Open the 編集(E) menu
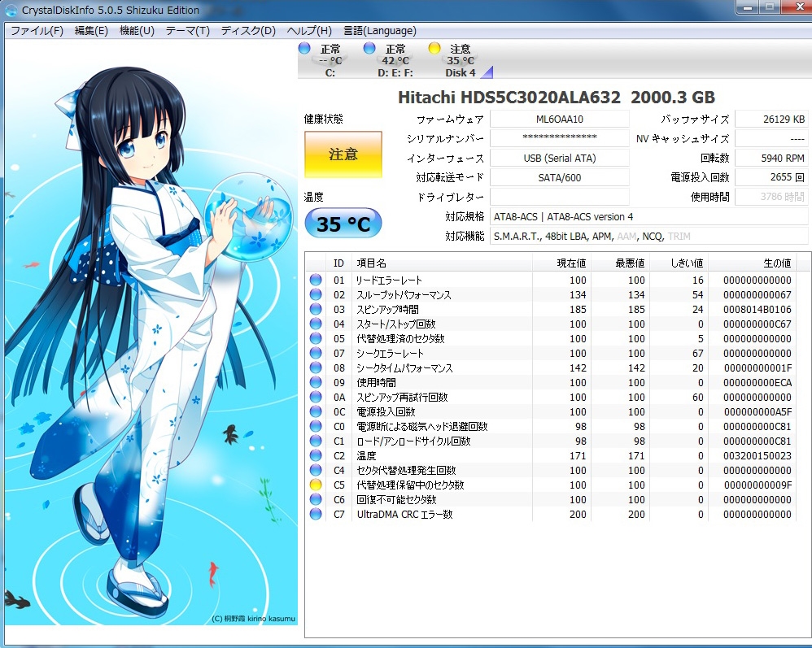812x648 pixels. pyautogui.click(x=91, y=31)
